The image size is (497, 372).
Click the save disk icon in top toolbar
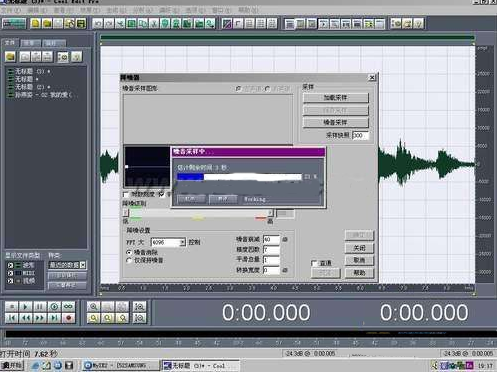coord(81,23)
